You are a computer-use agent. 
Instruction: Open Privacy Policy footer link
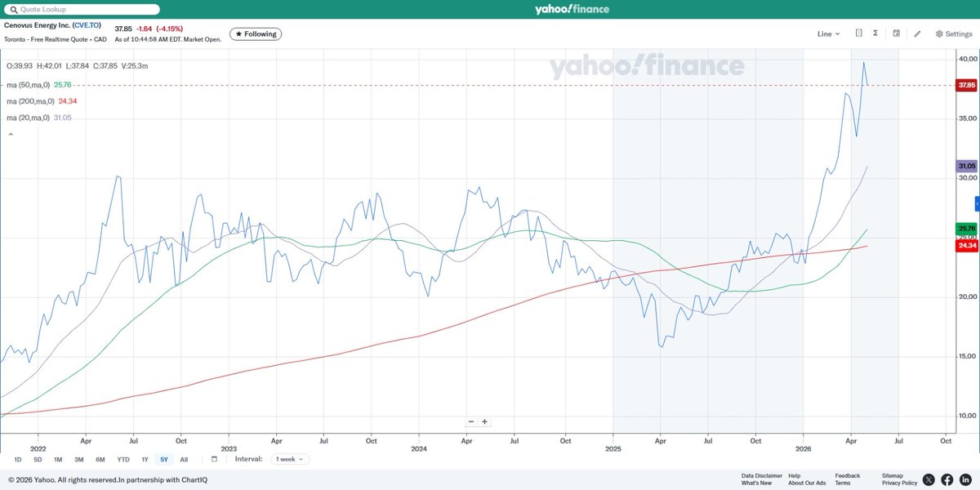[x=899, y=483]
